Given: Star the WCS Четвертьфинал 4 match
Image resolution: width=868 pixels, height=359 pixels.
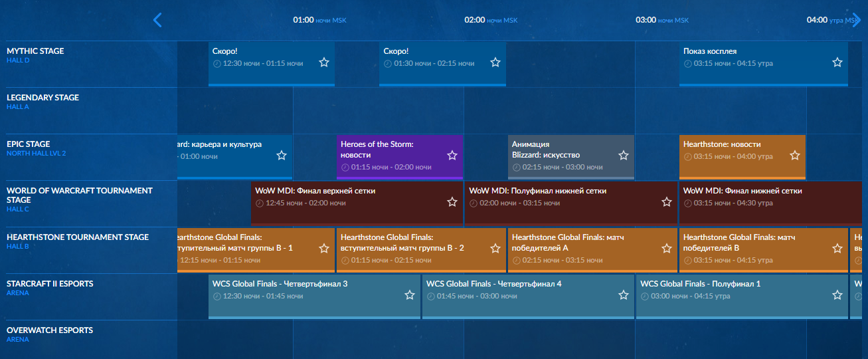Looking at the screenshot, I should 623,295.
